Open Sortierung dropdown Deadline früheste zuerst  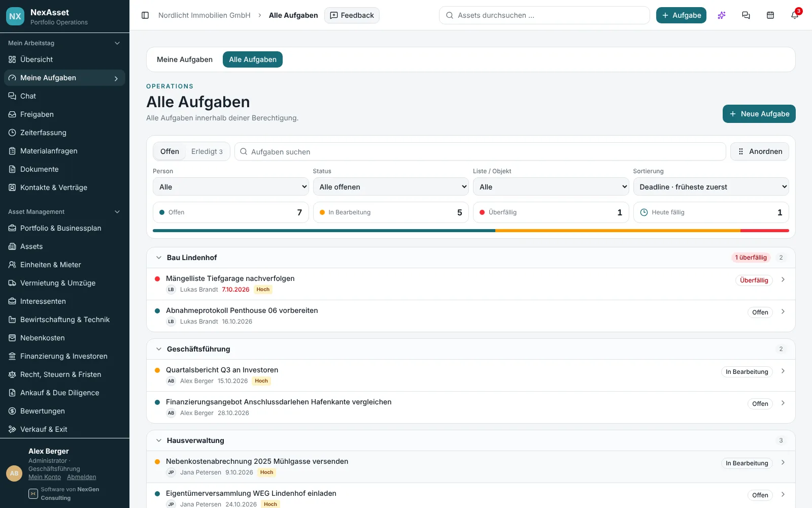coord(711,187)
